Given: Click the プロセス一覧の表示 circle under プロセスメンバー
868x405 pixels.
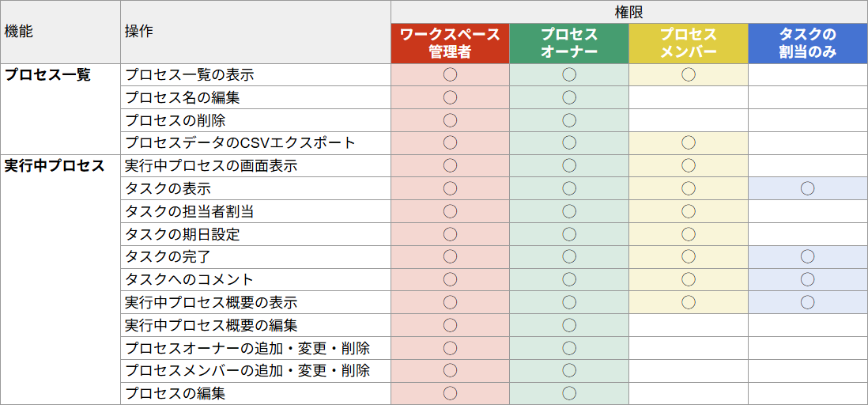Looking at the screenshot, I should [689, 75].
